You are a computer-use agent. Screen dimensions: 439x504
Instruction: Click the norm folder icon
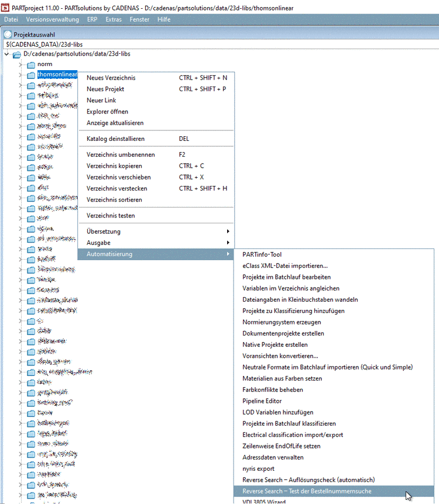click(x=31, y=65)
